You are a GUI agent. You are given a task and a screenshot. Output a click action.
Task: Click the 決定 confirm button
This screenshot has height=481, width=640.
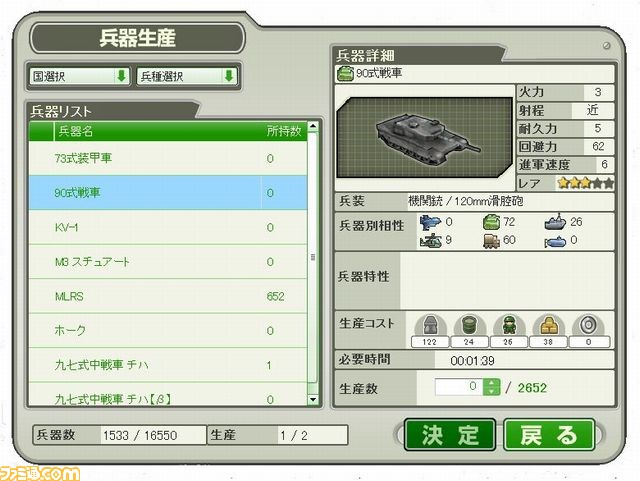point(450,435)
